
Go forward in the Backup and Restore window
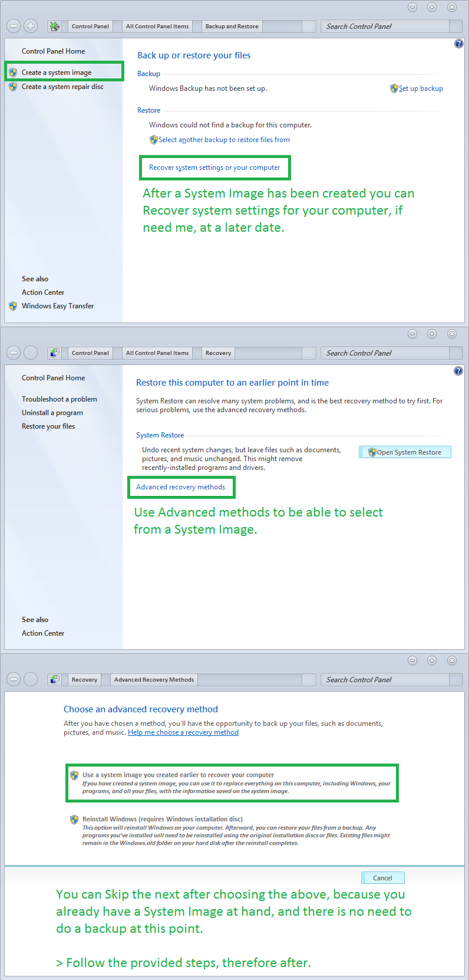coord(31,26)
